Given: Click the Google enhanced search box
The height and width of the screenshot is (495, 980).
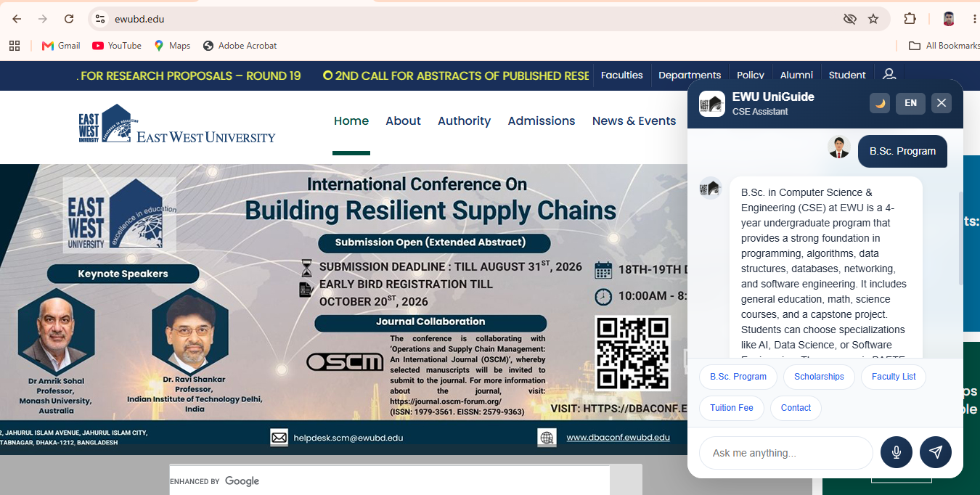Looking at the screenshot, I should [x=390, y=480].
